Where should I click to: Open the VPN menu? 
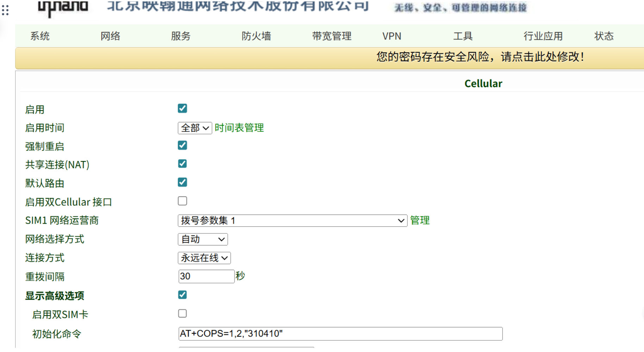click(x=392, y=36)
